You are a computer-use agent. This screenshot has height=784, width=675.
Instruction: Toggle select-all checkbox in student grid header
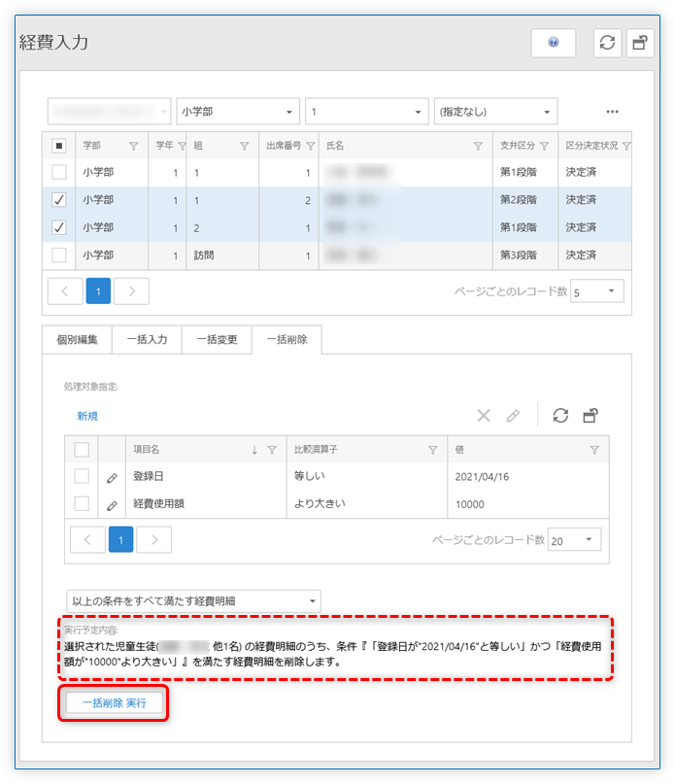click(x=59, y=146)
